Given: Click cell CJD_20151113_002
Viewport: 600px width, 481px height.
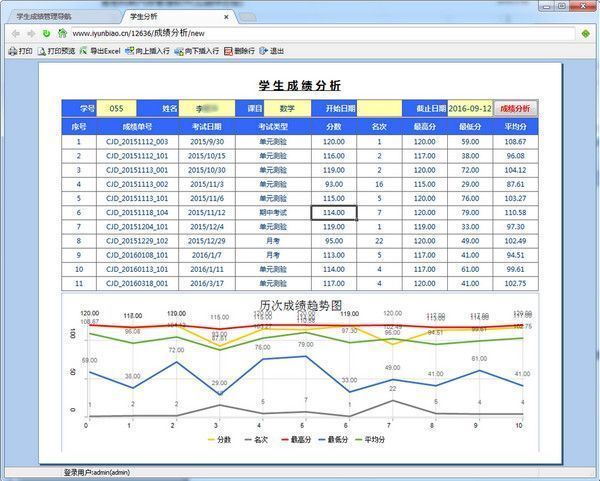Looking at the screenshot, I should [x=137, y=184].
